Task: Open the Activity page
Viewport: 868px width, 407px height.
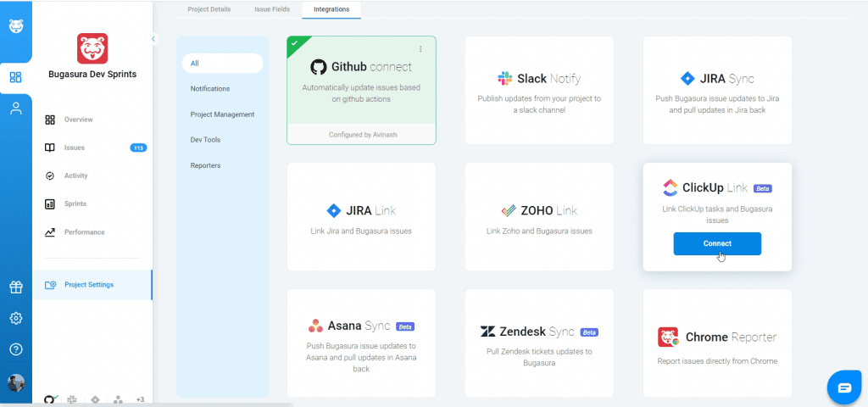Action: click(x=75, y=176)
